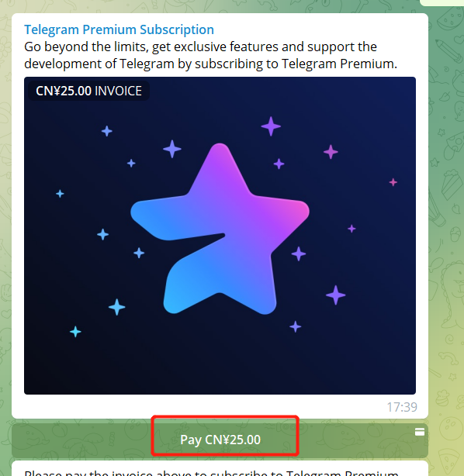Click the popcorn doodle on the chat background
Image resolution: width=464 pixels, height=476 pixels.
pos(452,184)
